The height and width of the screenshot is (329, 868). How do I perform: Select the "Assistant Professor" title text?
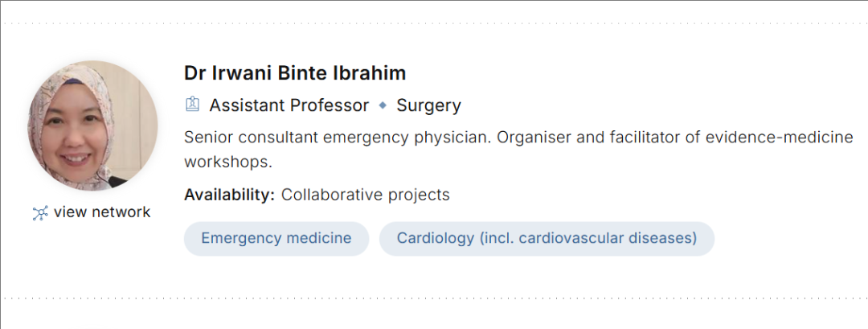point(289,105)
